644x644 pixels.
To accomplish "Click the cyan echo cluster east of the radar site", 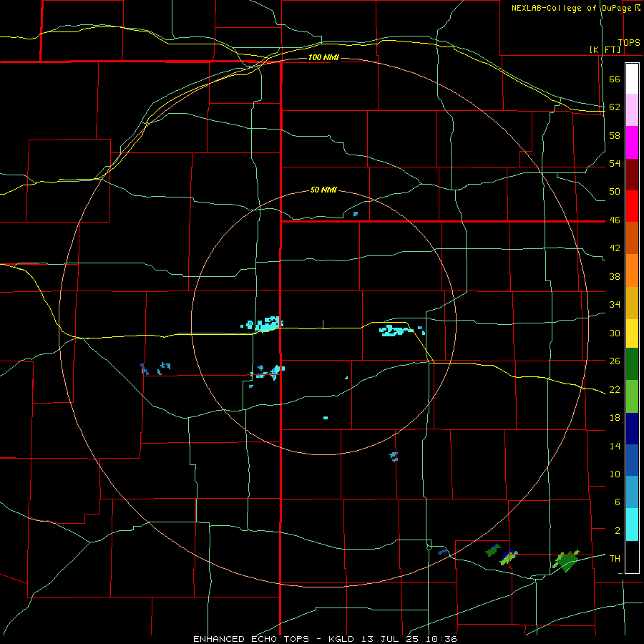I will [x=396, y=330].
